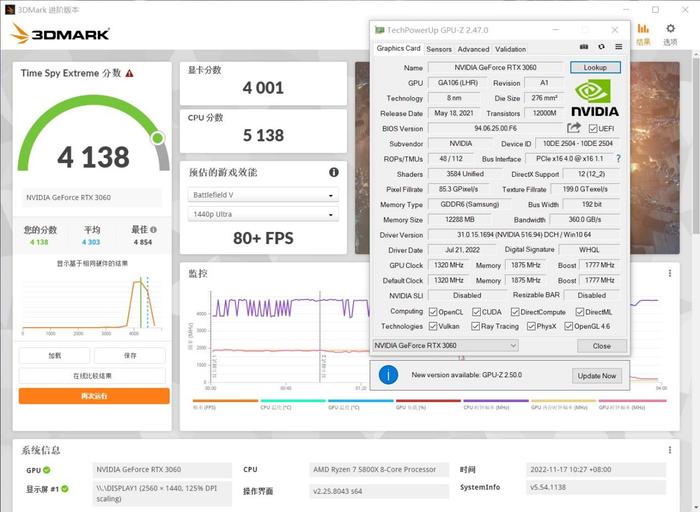Click the AMD Ryzen 7 5800X CPU field
700x512 pixels.
point(379,470)
